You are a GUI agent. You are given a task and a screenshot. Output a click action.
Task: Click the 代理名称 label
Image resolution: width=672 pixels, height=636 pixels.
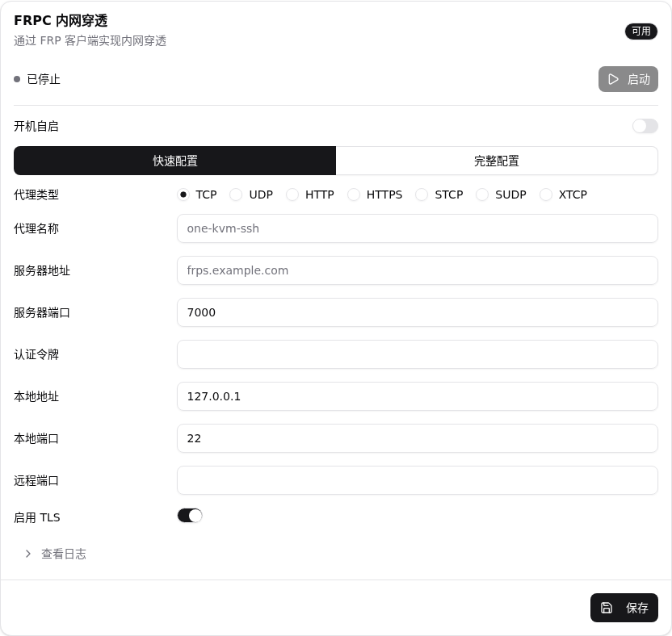[x=36, y=228]
